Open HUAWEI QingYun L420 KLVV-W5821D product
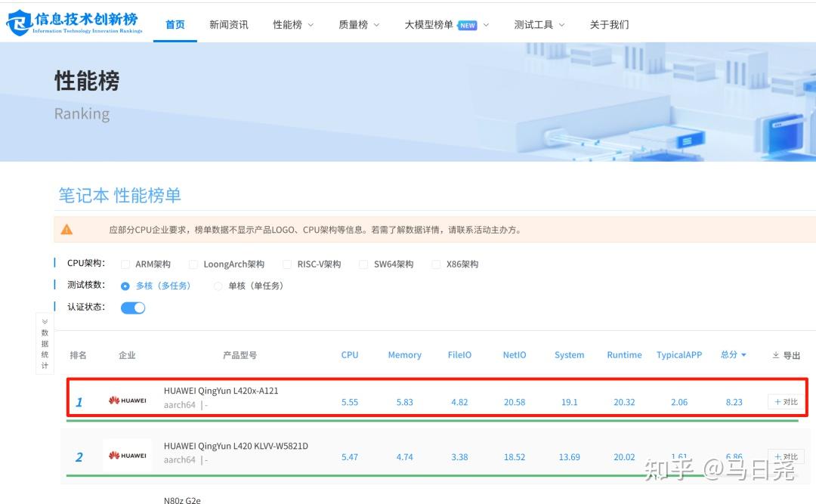The image size is (816, 504). pos(236,446)
